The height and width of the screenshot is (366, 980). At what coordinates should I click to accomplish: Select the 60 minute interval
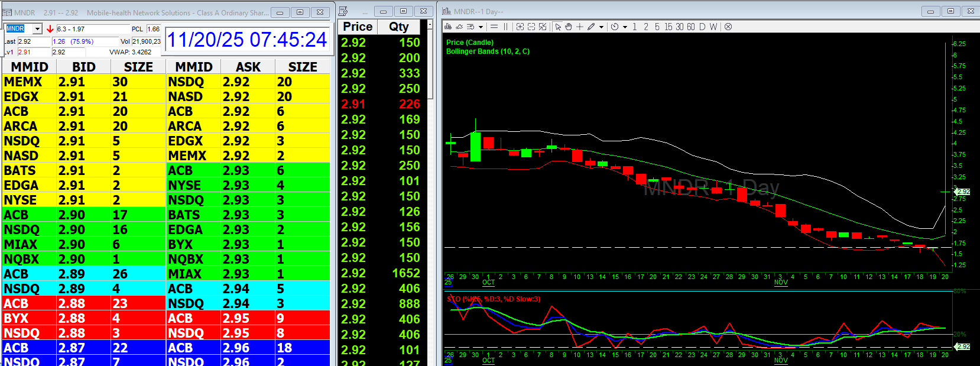tap(691, 27)
